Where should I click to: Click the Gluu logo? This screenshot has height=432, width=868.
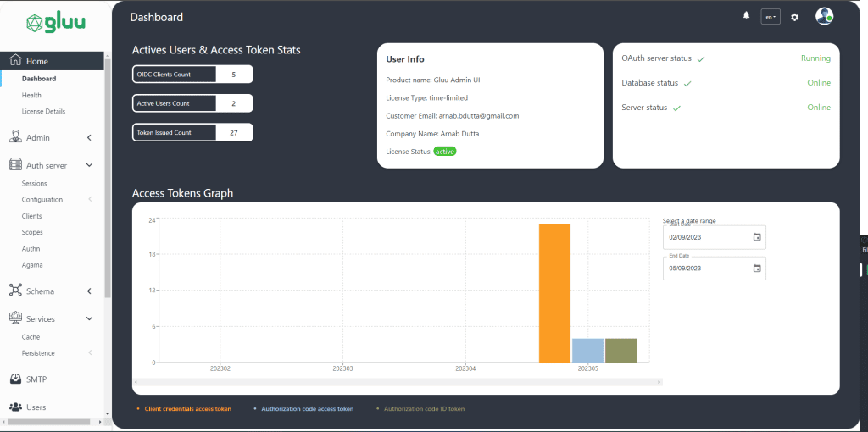55,23
